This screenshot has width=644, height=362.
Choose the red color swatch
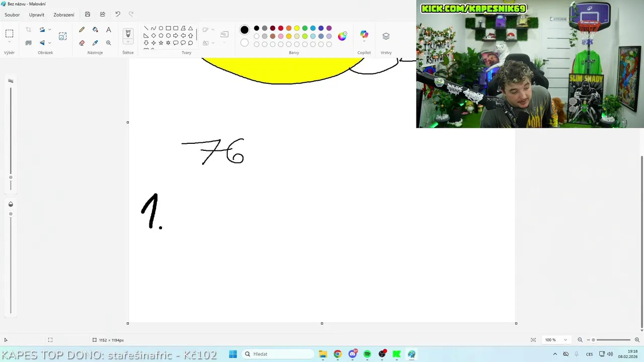[281, 28]
